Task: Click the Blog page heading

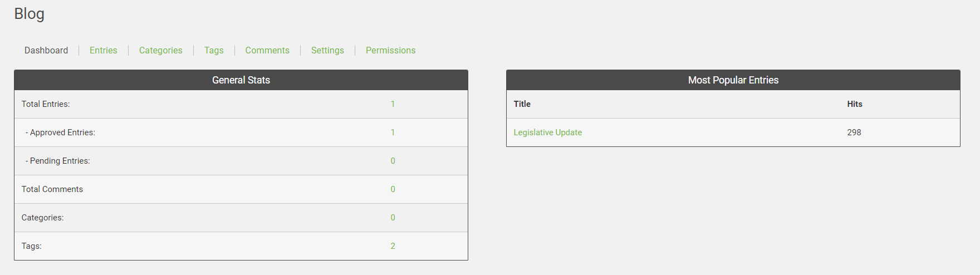Action: 29,14
